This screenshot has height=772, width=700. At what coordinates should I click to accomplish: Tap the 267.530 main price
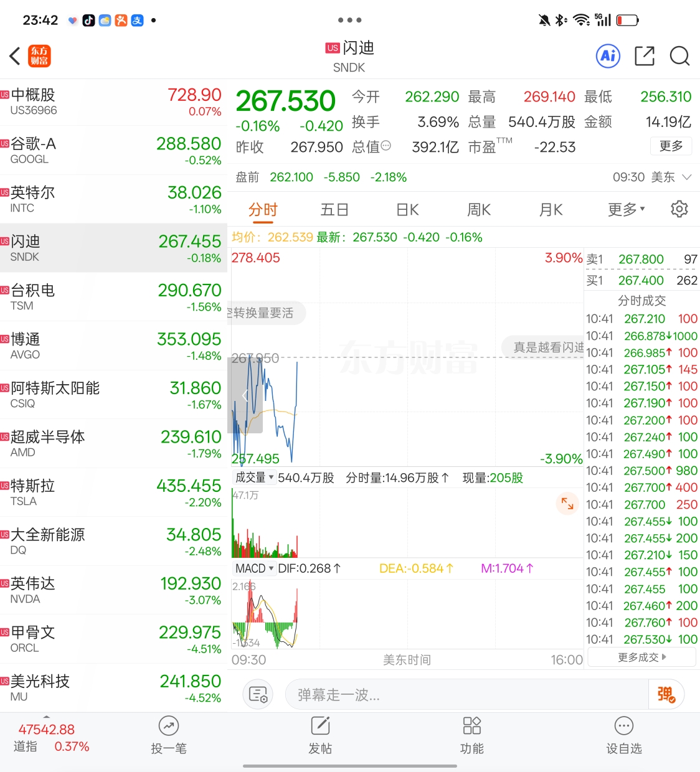(286, 101)
